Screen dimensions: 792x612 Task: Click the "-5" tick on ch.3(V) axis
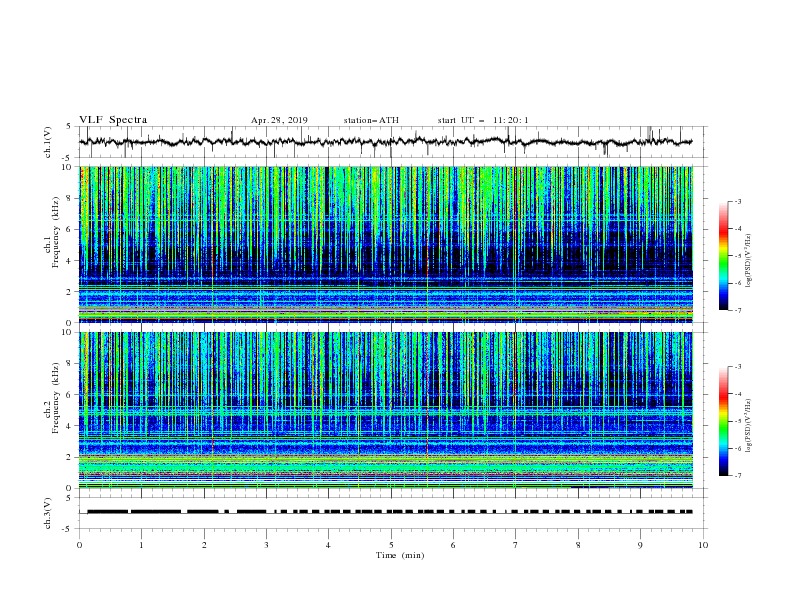click(67, 529)
